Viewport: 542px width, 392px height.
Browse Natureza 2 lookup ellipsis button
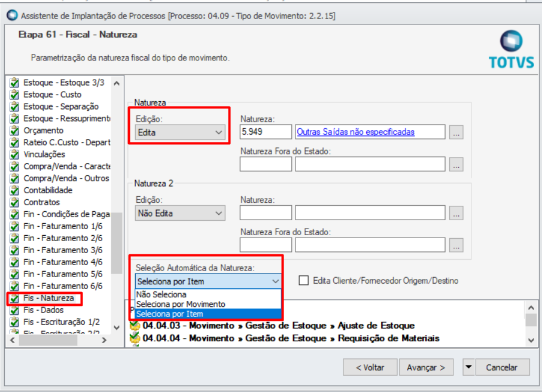(x=456, y=213)
